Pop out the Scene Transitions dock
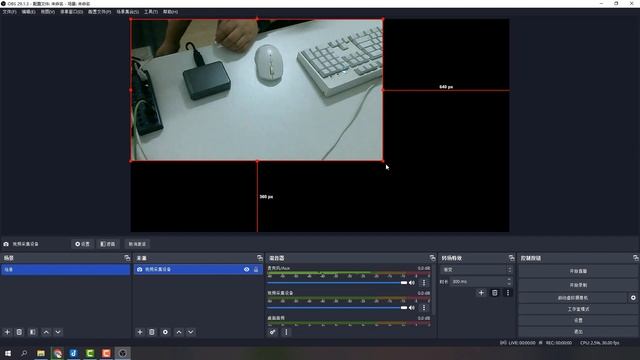The image size is (640, 360). click(x=511, y=258)
